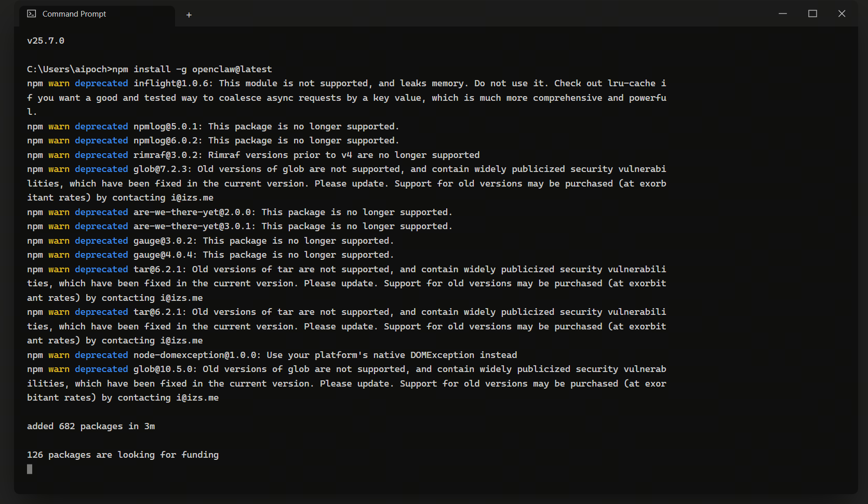
Task: Maximize the Command Prompt window
Action: (x=812, y=14)
